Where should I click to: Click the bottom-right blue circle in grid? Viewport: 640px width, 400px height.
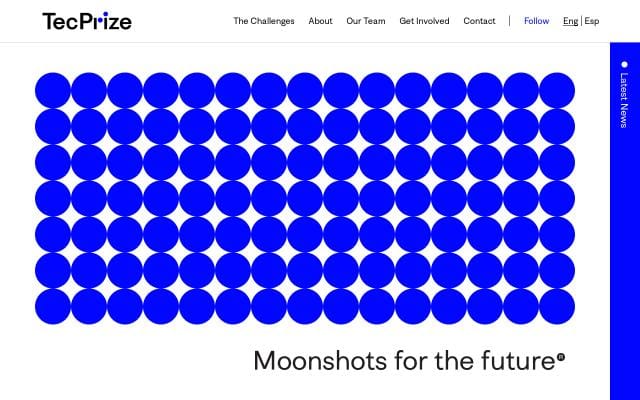[557, 306]
